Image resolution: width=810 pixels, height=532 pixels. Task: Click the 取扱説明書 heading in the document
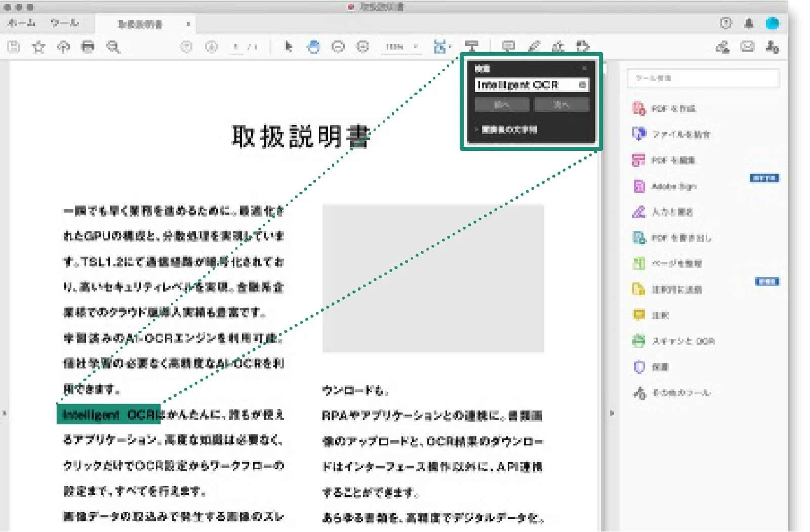point(301,137)
